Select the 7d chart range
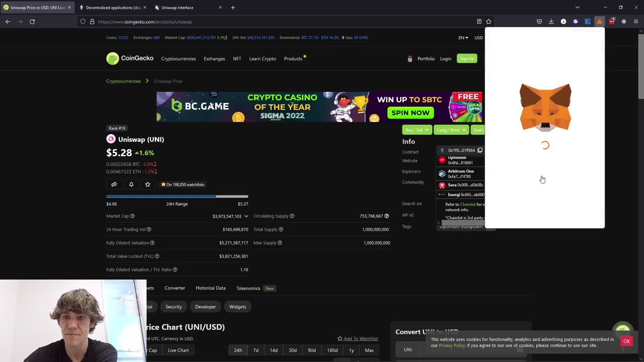This screenshot has width=644, height=362. pyautogui.click(x=256, y=350)
